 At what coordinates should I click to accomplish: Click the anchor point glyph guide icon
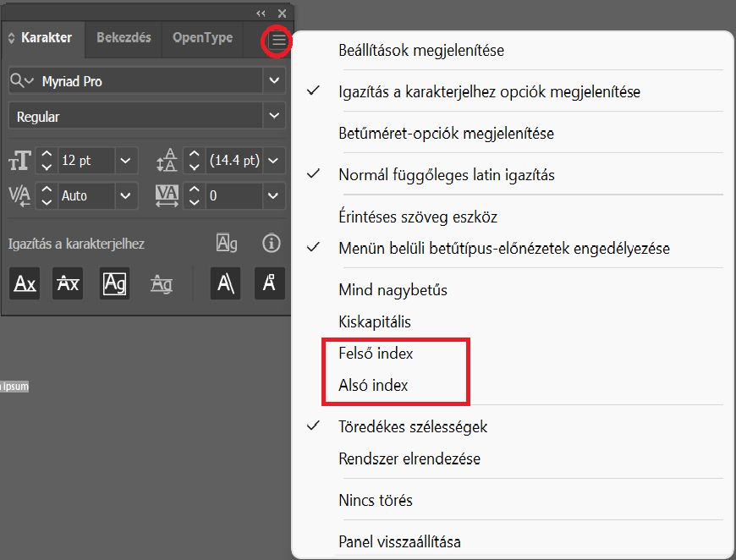(x=269, y=283)
